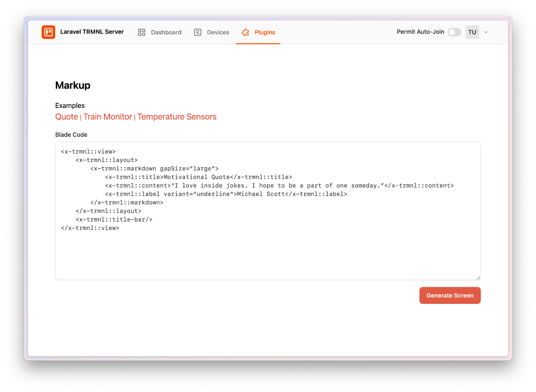The height and width of the screenshot is (392, 536).
Task: Click the Laravel TRMNL Server logo icon
Action: tap(48, 32)
